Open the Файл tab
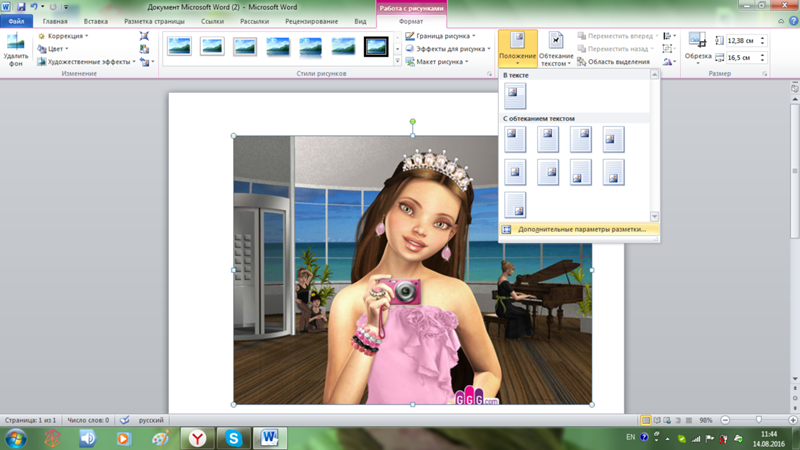 tap(16, 21)
